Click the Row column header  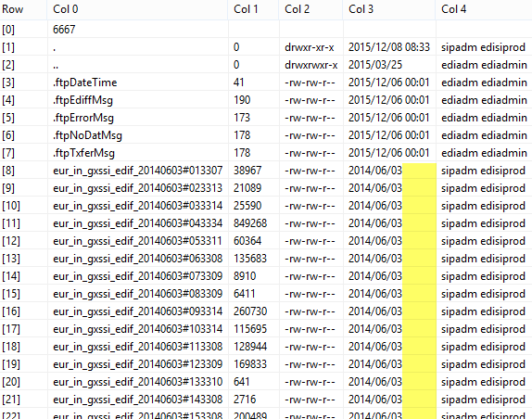click(23, 9)
